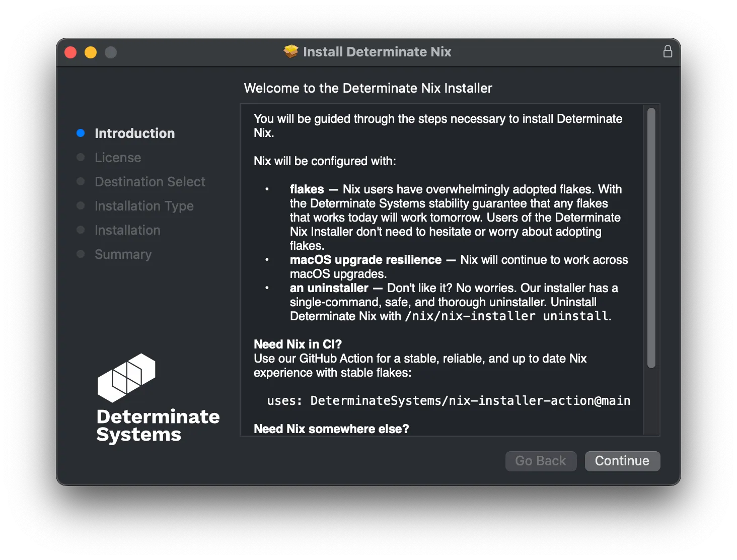This screenshot has height=560, width=737.
Task: Click the Continue button
Action: point(622,461)
